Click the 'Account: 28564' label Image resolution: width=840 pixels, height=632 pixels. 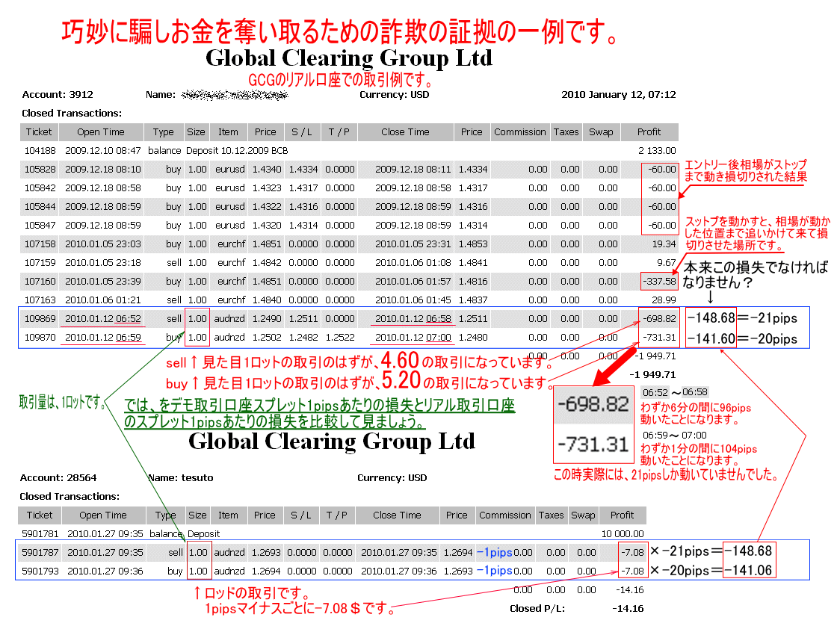(58, 478)
